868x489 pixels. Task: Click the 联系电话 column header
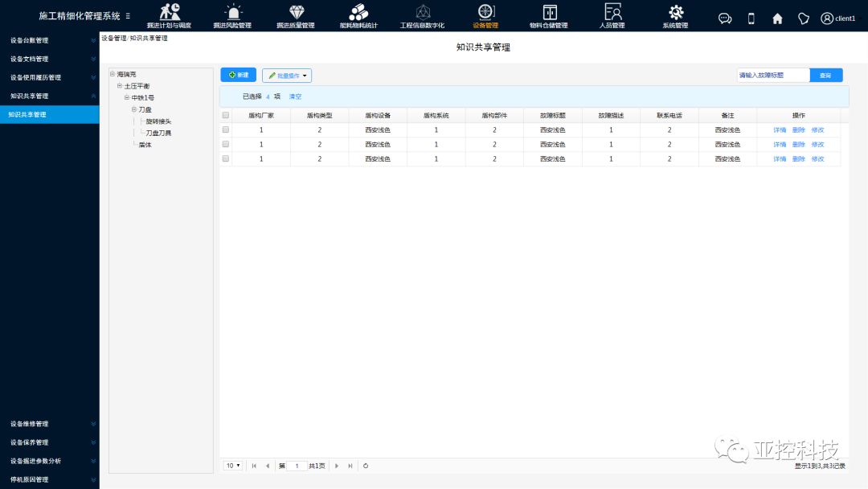[669, 115]
